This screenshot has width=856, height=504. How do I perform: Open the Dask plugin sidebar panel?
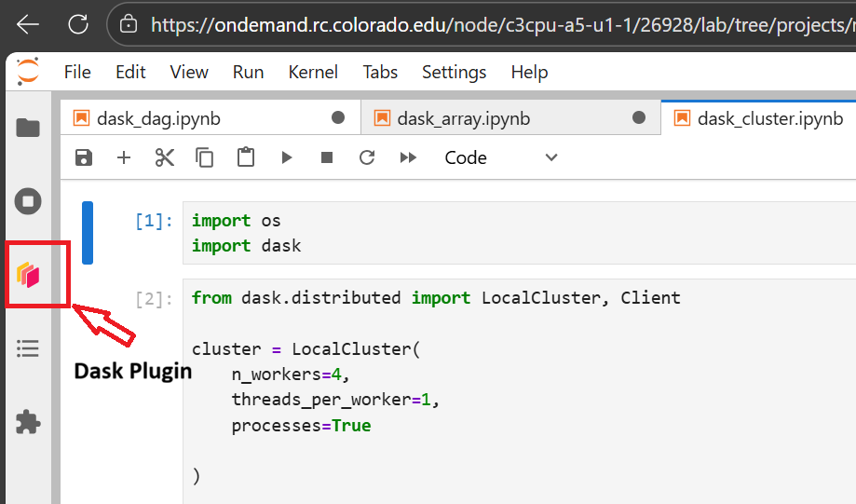click(28, 275)
